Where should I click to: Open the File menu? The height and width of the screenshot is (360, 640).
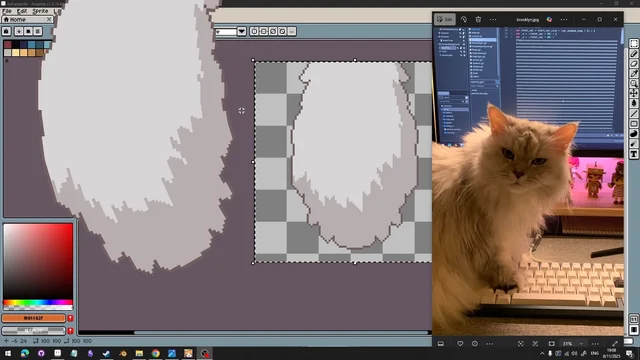(7, 11)
